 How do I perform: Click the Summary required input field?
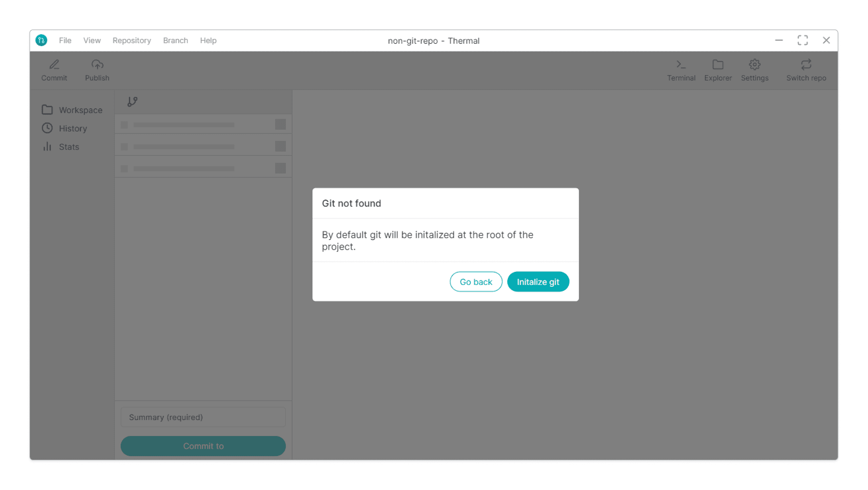click(203, 417)
